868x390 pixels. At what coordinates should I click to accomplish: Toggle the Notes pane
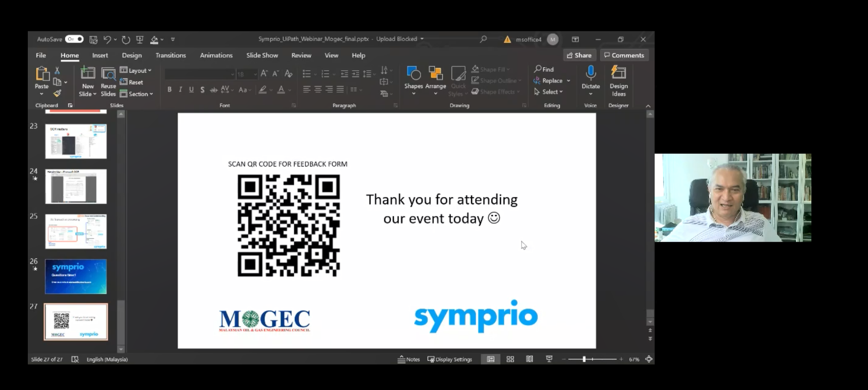click(x=408, y=359)
